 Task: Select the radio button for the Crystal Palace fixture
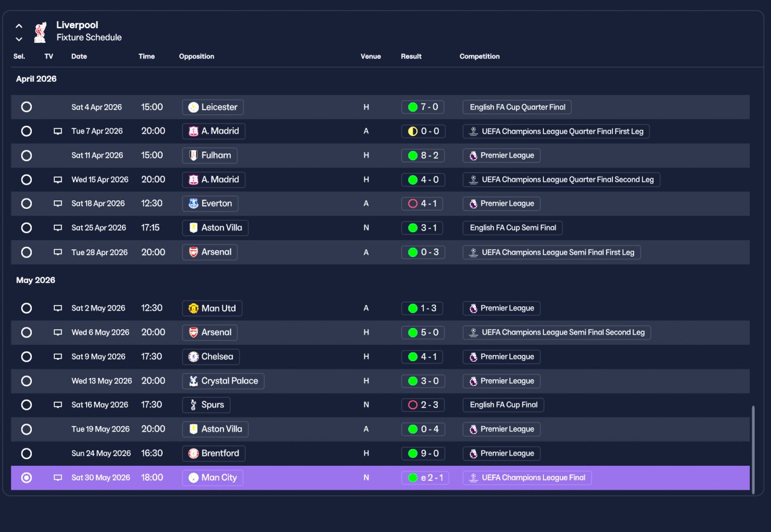27,381
